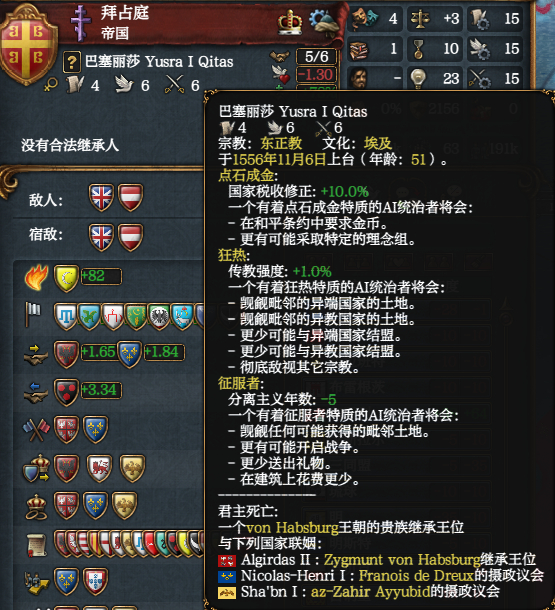The image size is (555, 610).
Task: Click the purple Orthodox cross religion icon
Action: click(x=81, y=23)
